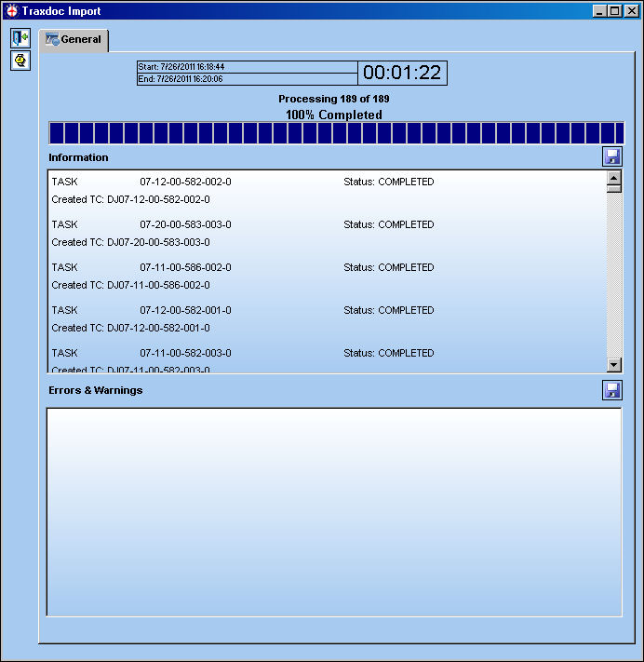This screenshot has width=644, height=662.
Task: Click the elapsed time 00:01:22
Action: pos(402,73)
